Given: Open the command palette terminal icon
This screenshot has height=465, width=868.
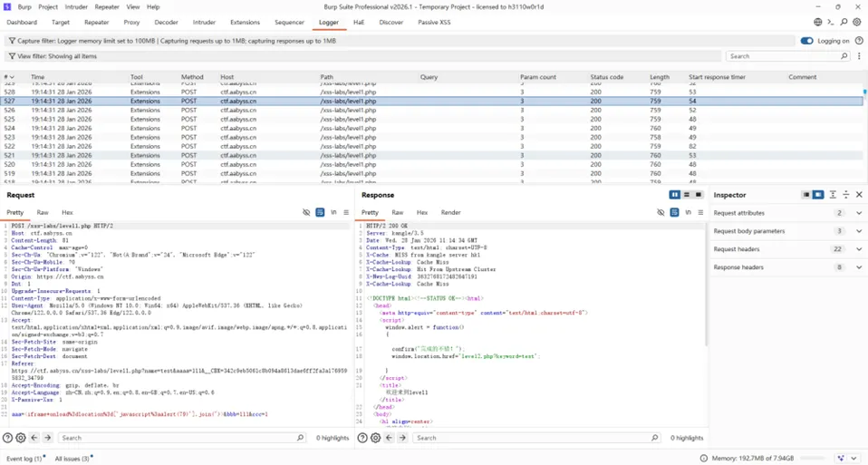Looking at the screenshot, I should [x=830, y=22].
